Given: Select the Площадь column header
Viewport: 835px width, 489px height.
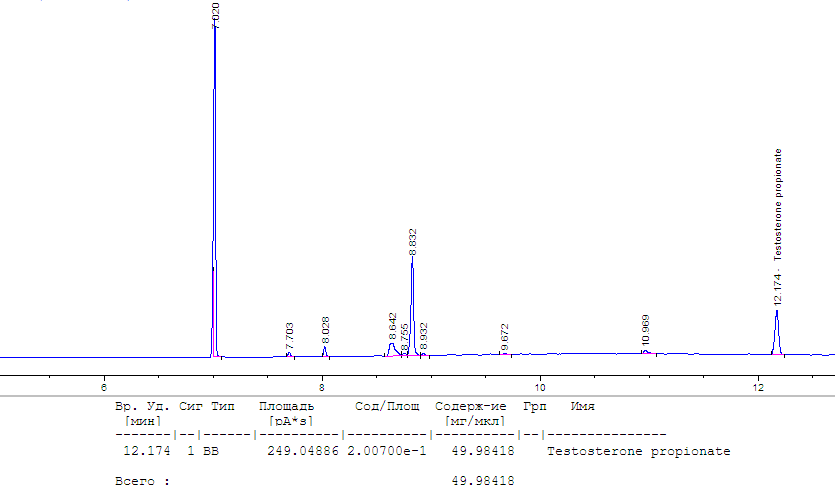Looking at the screenshot, I should point(286,407).
